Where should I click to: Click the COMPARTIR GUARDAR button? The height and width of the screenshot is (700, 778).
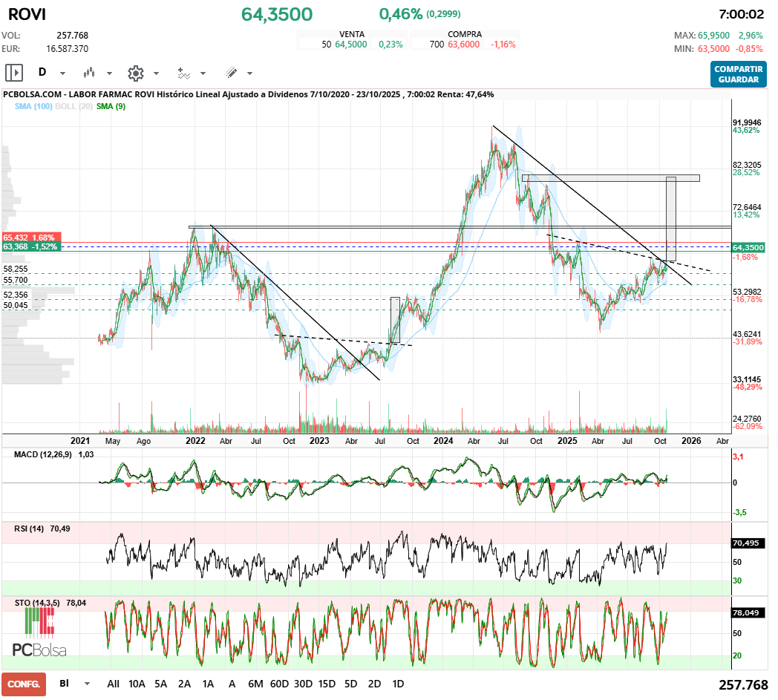[x=738, y=73]
